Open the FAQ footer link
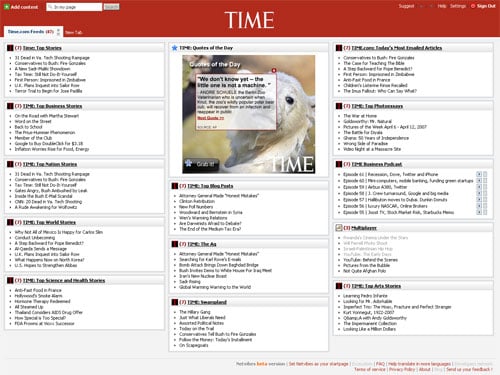The width and height of the screenshot is (500, 375). coord(380,364)
